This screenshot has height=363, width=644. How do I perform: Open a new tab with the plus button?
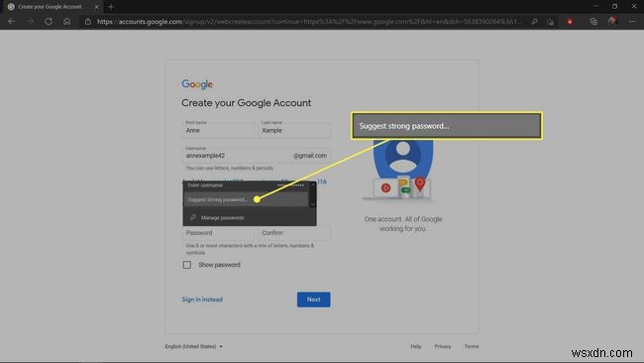pos(111,7)
